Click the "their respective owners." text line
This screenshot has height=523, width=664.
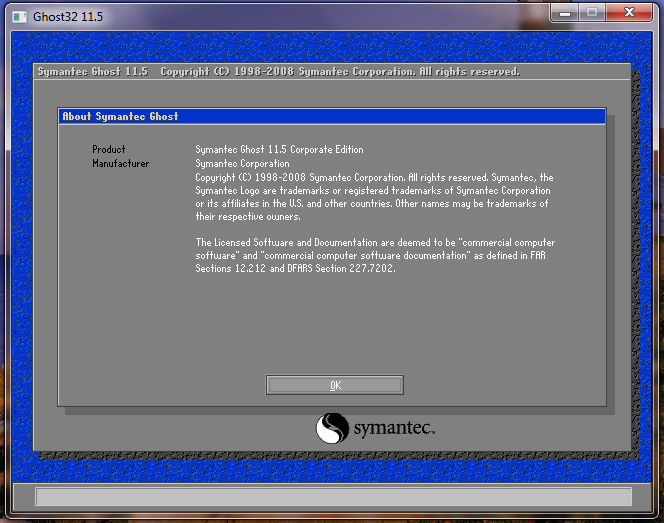[248, 217]
